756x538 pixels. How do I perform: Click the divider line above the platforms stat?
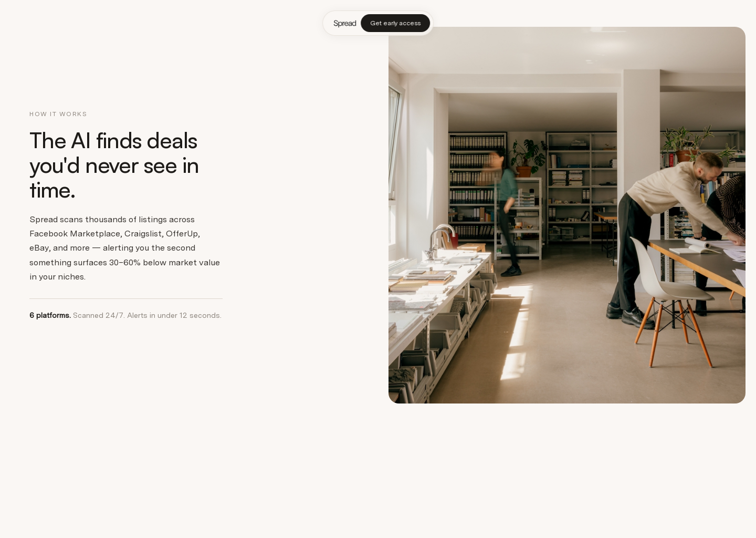coord(126,298)
